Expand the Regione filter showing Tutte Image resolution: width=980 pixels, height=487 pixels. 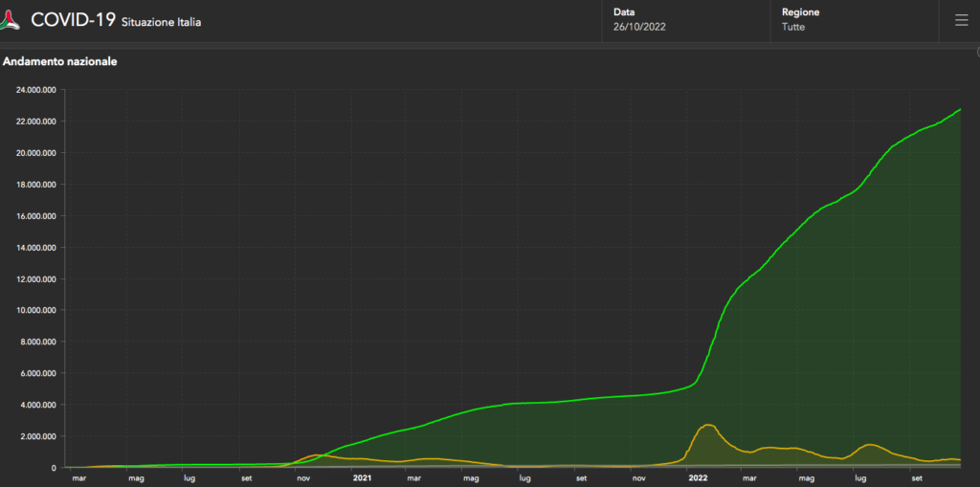(x=852, y=20)
